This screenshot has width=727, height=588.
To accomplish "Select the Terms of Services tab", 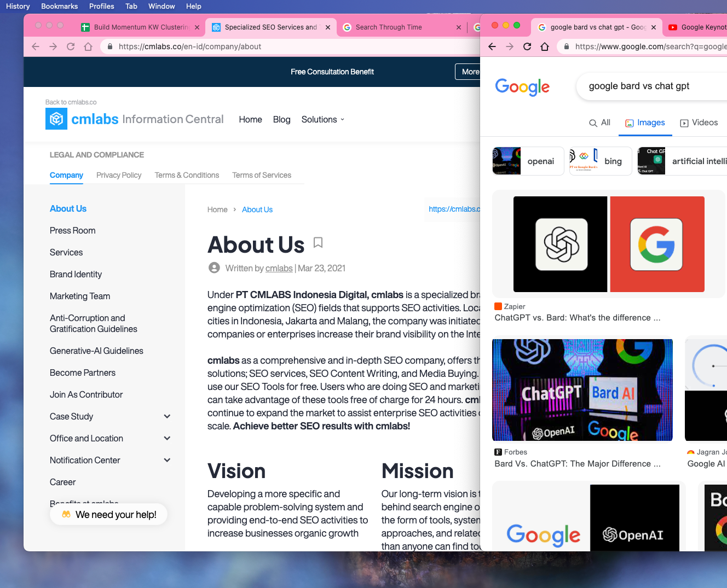I will point(262,175).
